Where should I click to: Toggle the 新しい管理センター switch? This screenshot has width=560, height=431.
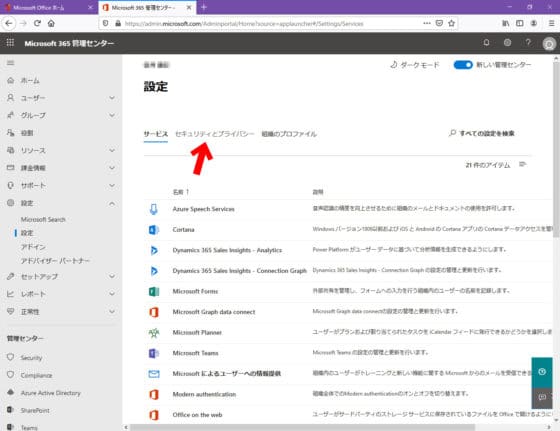click(x=463, y=65)
